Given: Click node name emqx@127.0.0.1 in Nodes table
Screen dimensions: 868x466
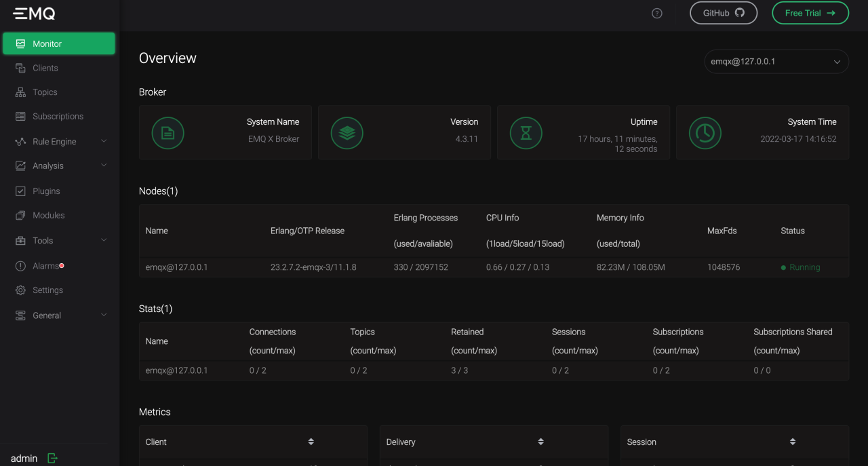Looking at the screenshot, I should [177, 267].
